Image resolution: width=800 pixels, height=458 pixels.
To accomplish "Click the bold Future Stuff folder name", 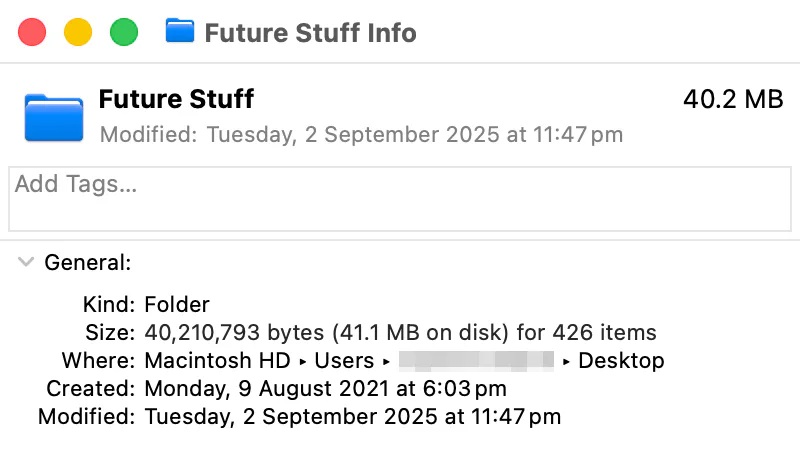I will pyautogui.click(x=176, y=99).
